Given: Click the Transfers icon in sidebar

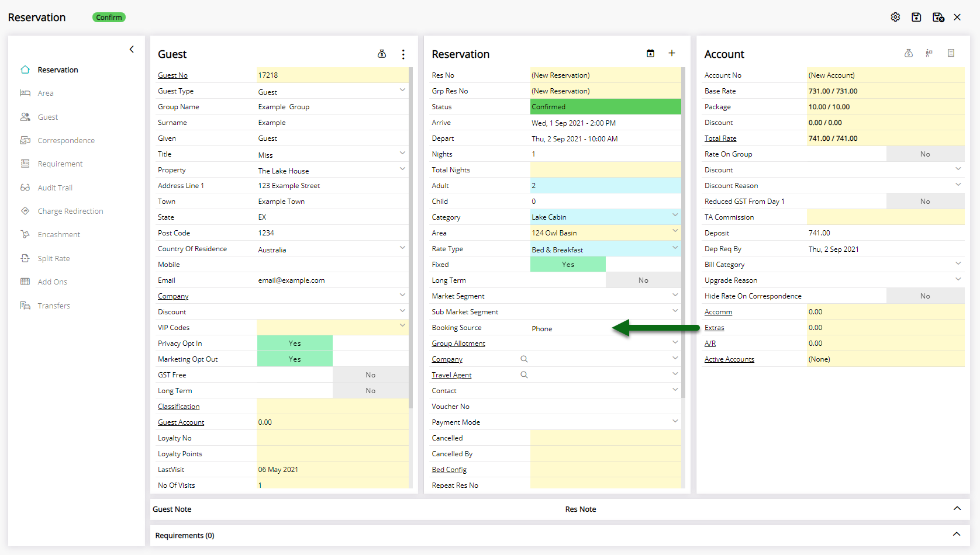Looking at the screenshot, I should [x=25, y=306].
